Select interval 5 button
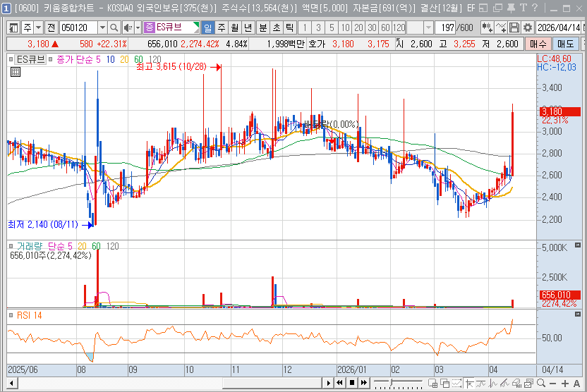The width and height of the screenshot is (587, 392). [332, 27]
